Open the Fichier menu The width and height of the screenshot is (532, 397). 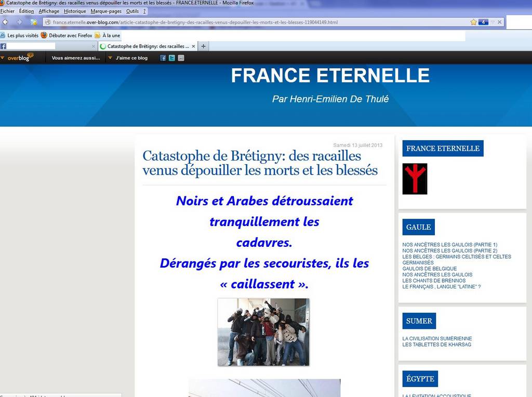coord(7,11)
